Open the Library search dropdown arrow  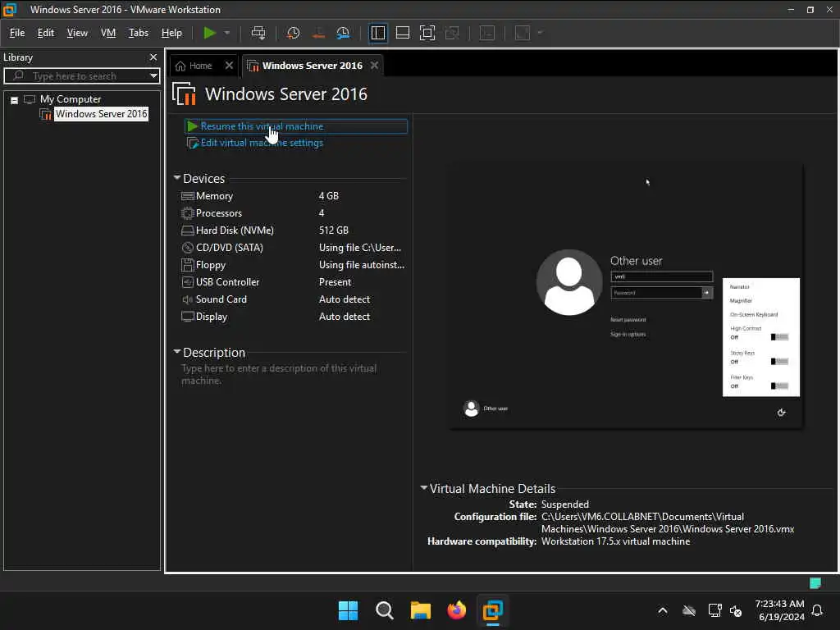tap(153, 75)
